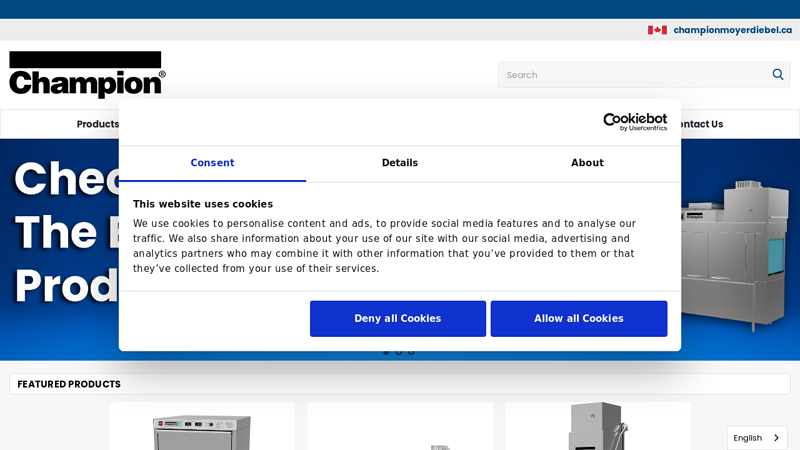This screenshot has height=450, width=800.
Task: Open the English language selector
Action: (x=756, y=438)
